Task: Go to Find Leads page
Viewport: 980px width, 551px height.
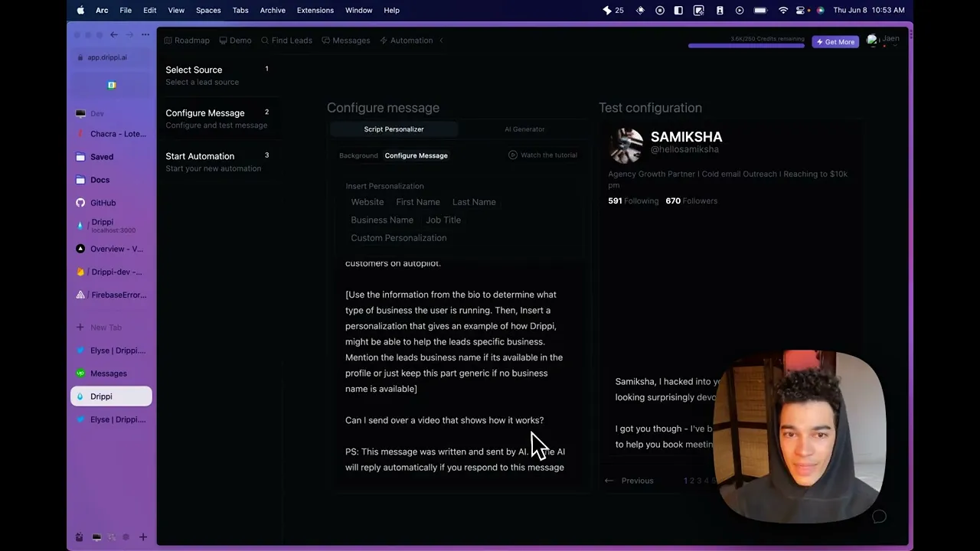Action: pos(286,41)
